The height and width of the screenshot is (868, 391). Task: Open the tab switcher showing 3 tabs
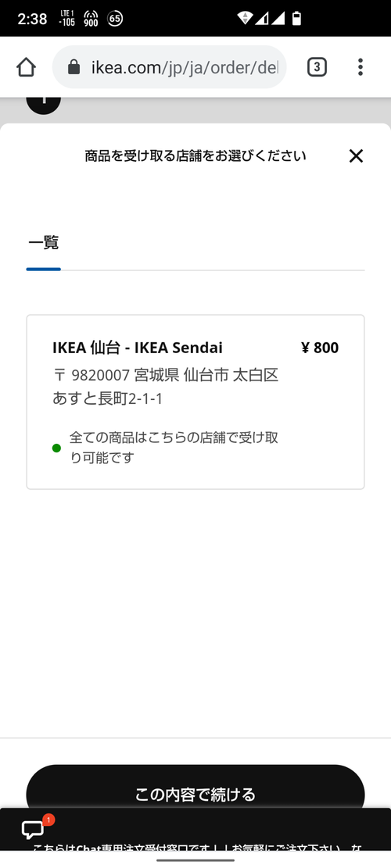click(x=317, y=67)
